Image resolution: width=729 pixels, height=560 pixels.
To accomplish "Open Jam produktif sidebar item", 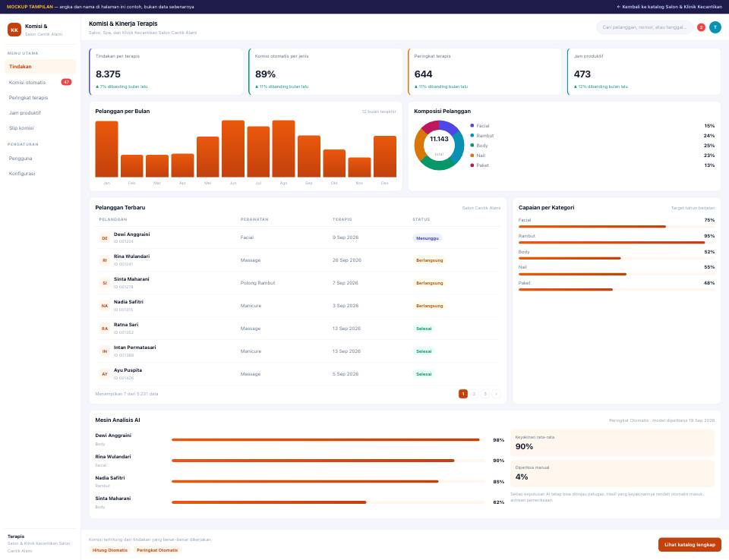I will click(x=40, y=113).
